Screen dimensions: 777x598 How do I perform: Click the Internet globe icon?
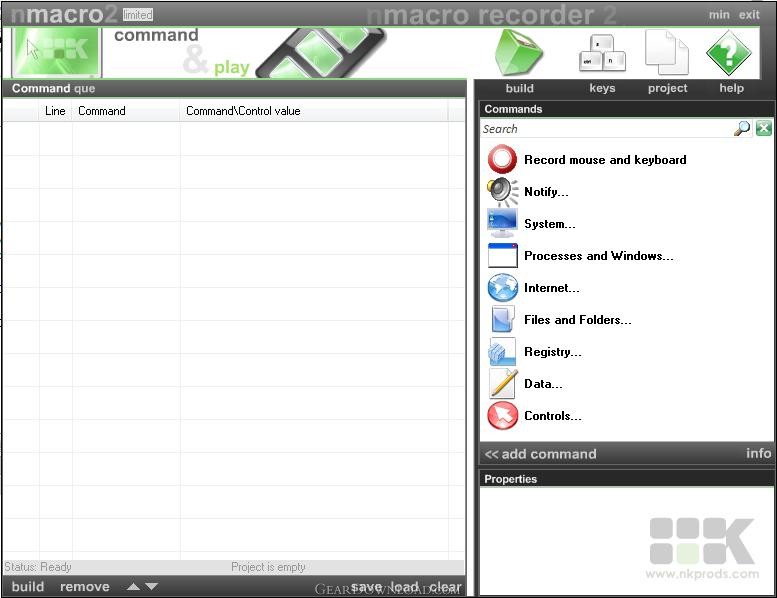502,287
